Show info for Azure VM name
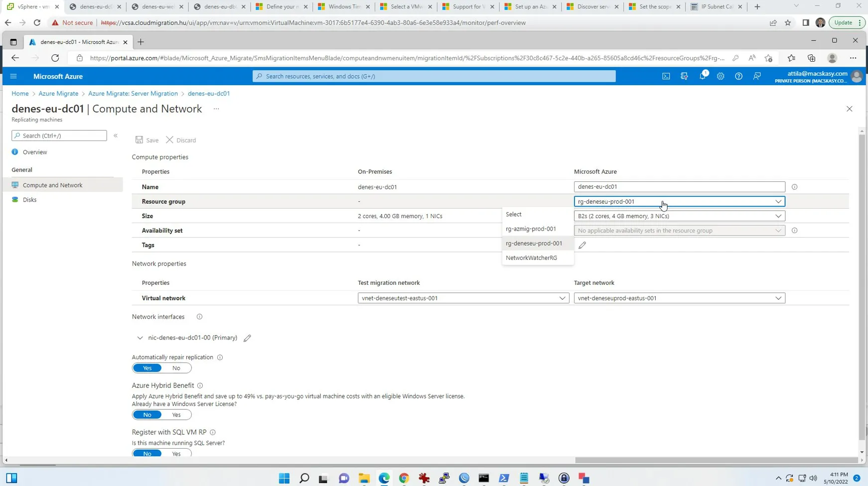 click(795, 187)
